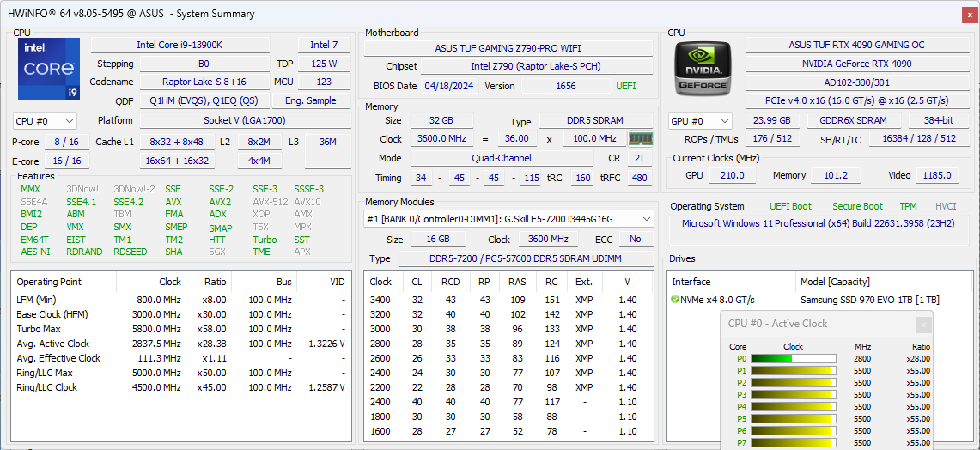This screenshot has height=450, width=980.
Task: Click the AES-NI feature flag
Action: pos(35,252)
